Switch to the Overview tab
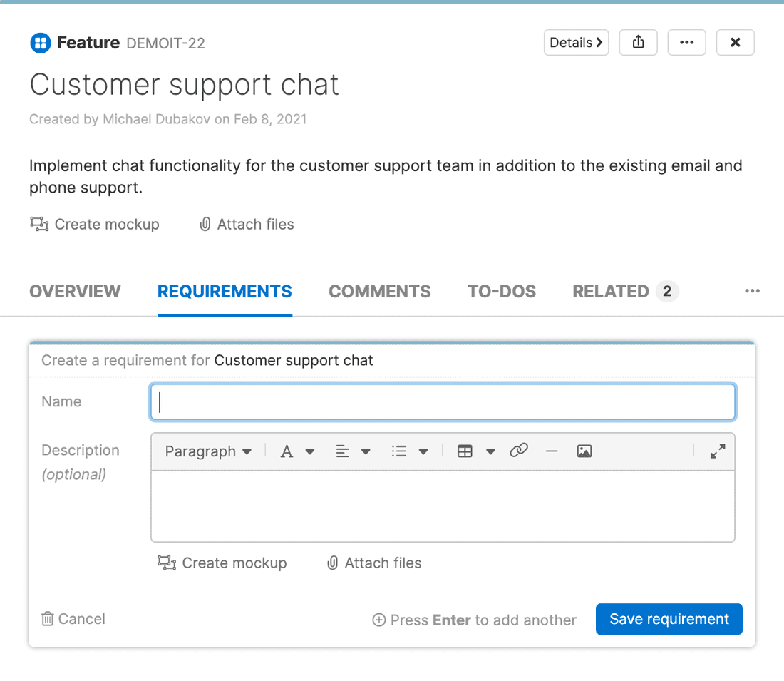Viewport: 784px width, 681px height. click(x=75, y=292)
